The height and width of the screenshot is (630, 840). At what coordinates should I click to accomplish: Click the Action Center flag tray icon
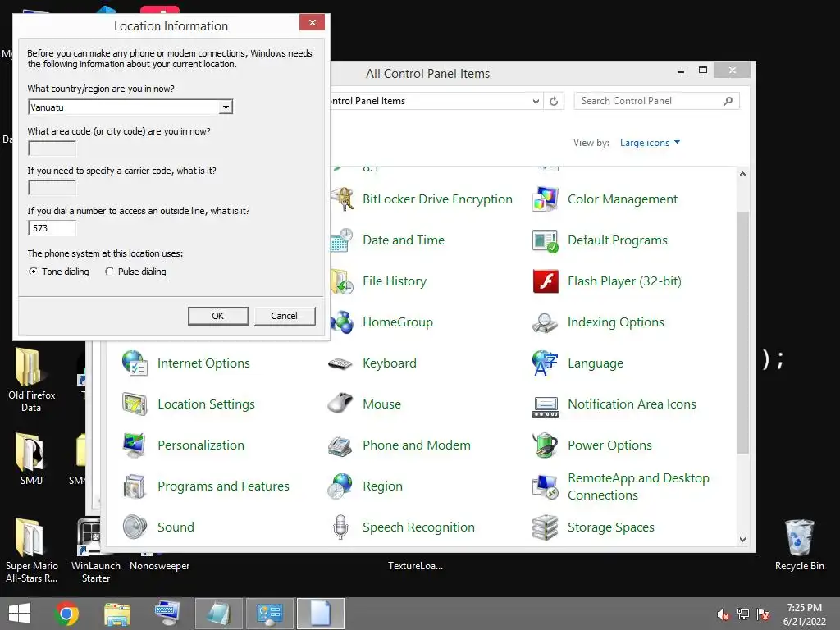click(763, 614)
